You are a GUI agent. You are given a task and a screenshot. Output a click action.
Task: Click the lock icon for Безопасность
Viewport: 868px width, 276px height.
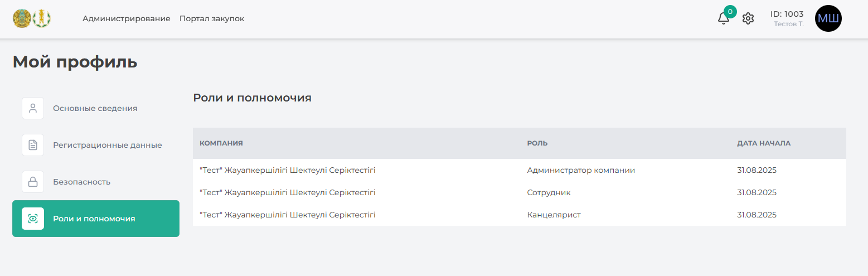point(33,182)
